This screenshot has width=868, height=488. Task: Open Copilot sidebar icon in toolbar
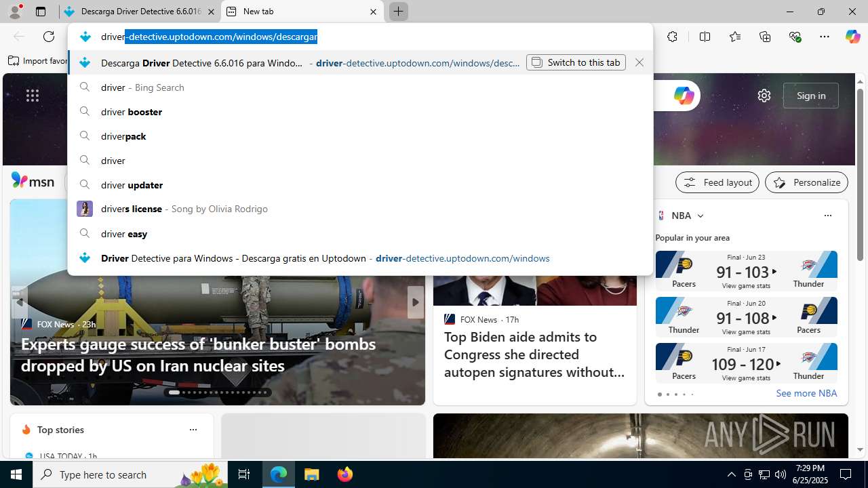[852, 37]
